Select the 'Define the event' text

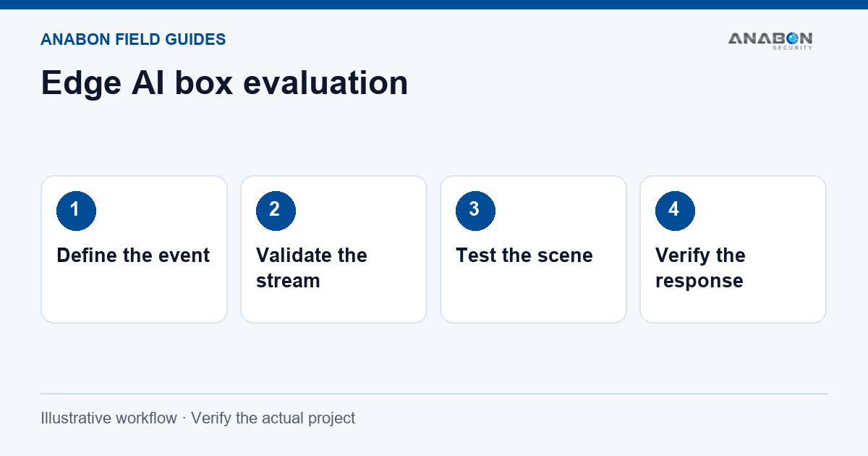pos(133,256)
